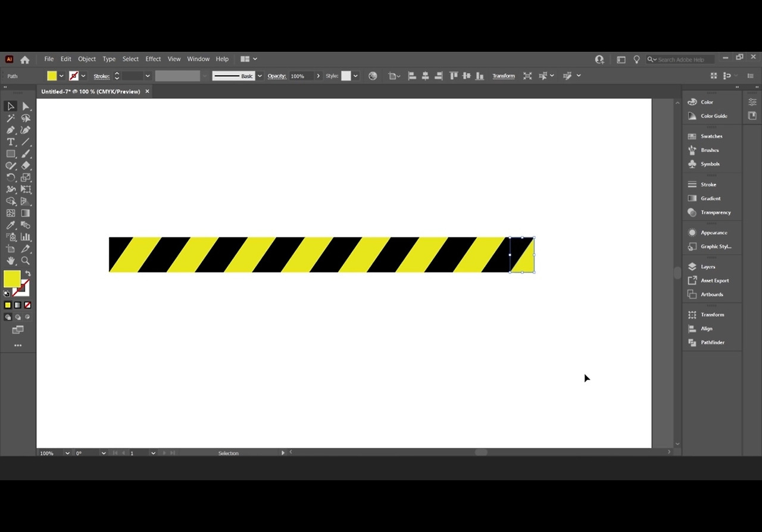Image resolution: width=762 pixels, height=532 pixels.
Task: Open the Pathfinder panel
Action: pos(713,343)
